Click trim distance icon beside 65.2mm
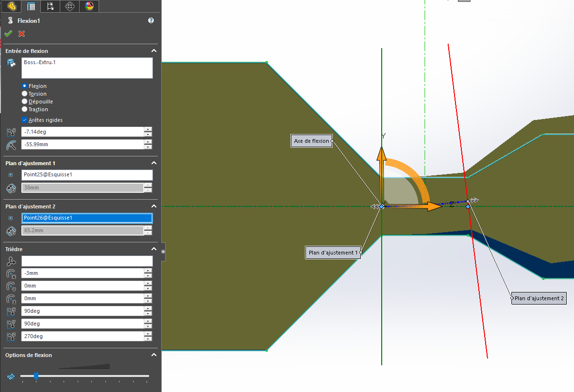 pos(11,231)
